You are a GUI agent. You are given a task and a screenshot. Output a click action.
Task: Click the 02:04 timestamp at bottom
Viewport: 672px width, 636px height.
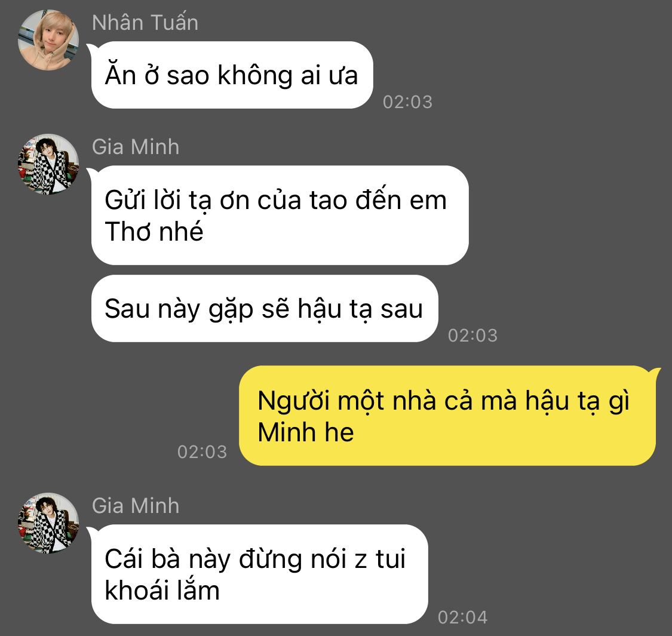click(x=463, y=617)
